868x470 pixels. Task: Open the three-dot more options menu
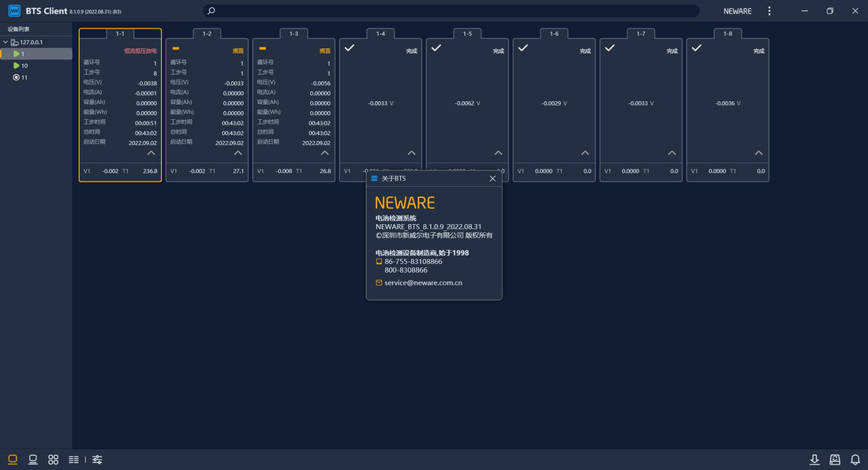769,11
